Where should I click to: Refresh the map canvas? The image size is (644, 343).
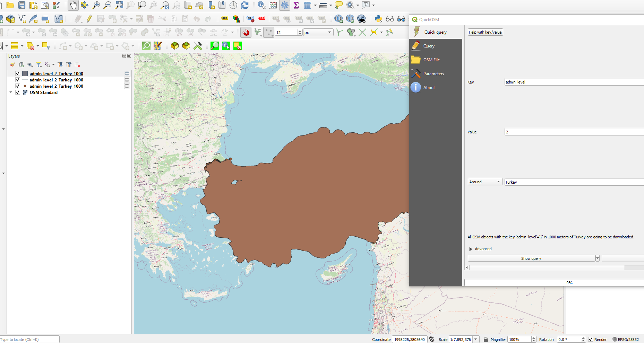click(245, 5)
